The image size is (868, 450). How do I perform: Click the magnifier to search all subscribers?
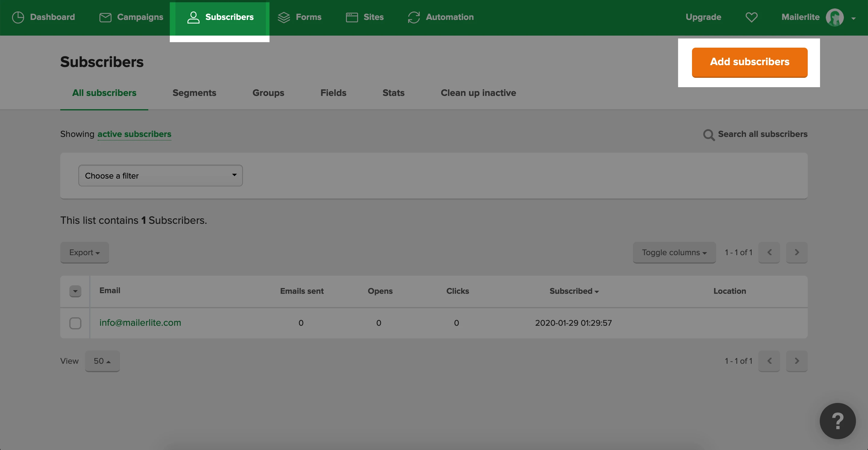(x=709, y=135)
